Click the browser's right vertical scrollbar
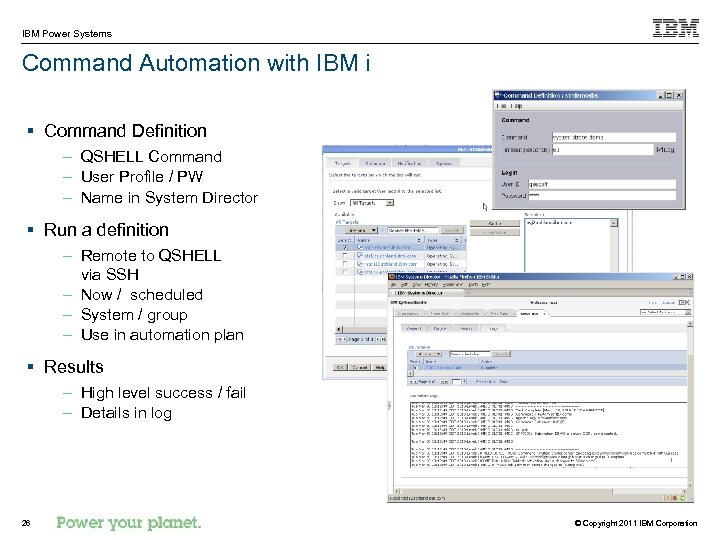Screen dimensions: 720x540 (690, 405)
